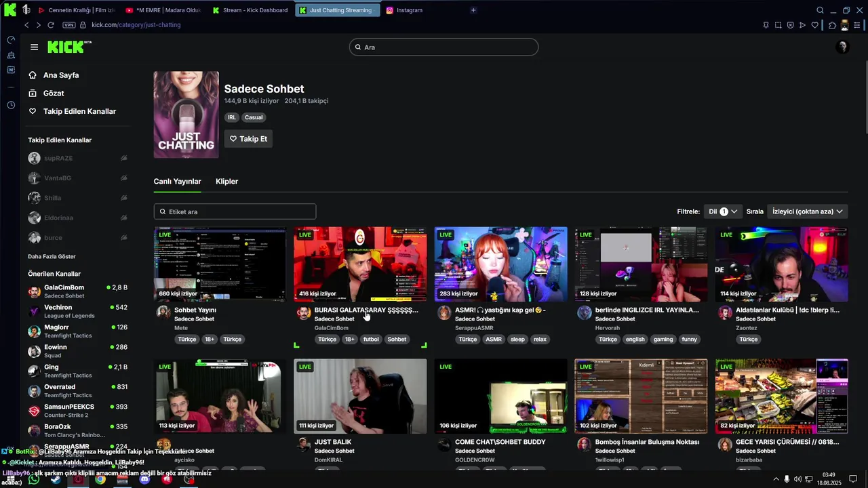
Task: Open JUST BALIK stream thumbnail
Action: 360,396
